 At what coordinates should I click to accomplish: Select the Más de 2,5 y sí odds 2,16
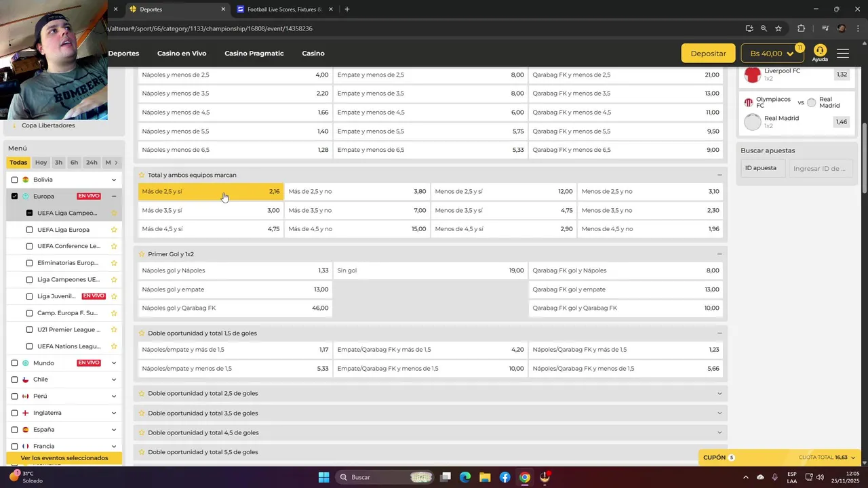click(211, 192)
